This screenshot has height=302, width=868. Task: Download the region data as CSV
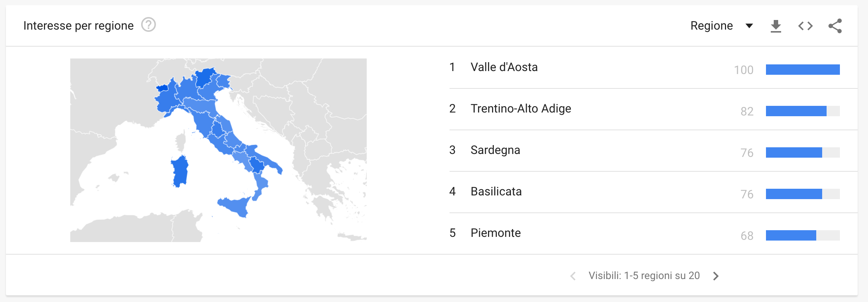pyautogui.click(x=776, y=26)
